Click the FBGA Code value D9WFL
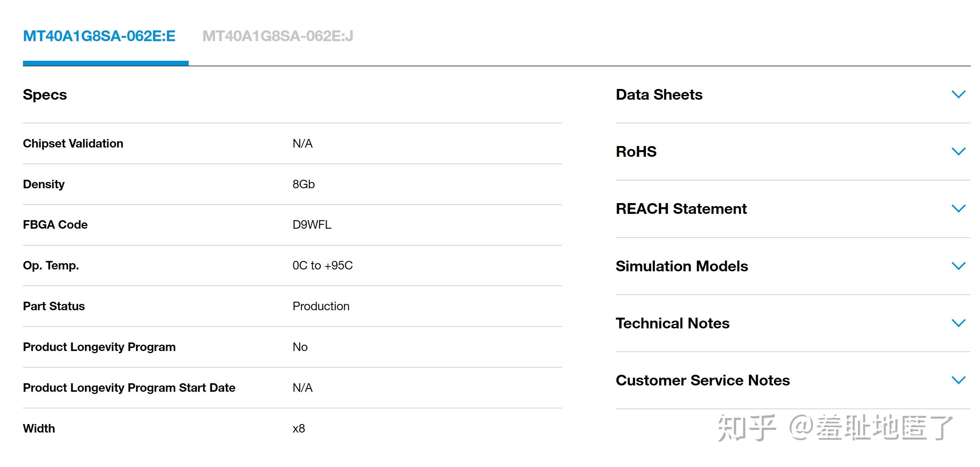 coord(311,225)
